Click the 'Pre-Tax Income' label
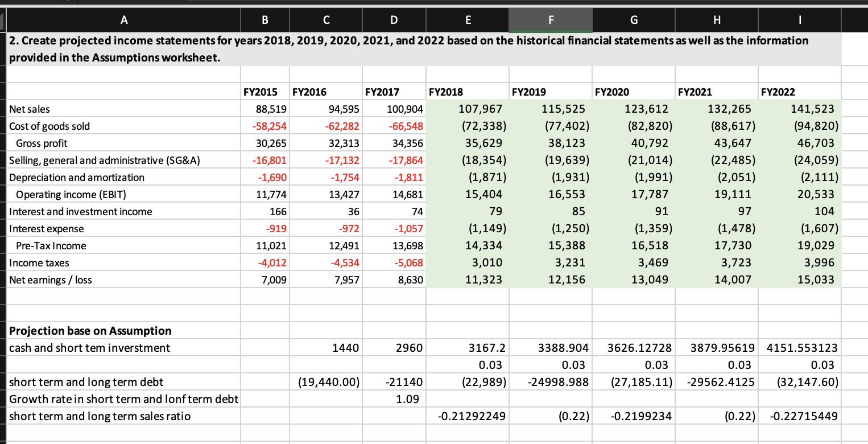This screenshot has height=444, width=868. [x=51, y=245]
